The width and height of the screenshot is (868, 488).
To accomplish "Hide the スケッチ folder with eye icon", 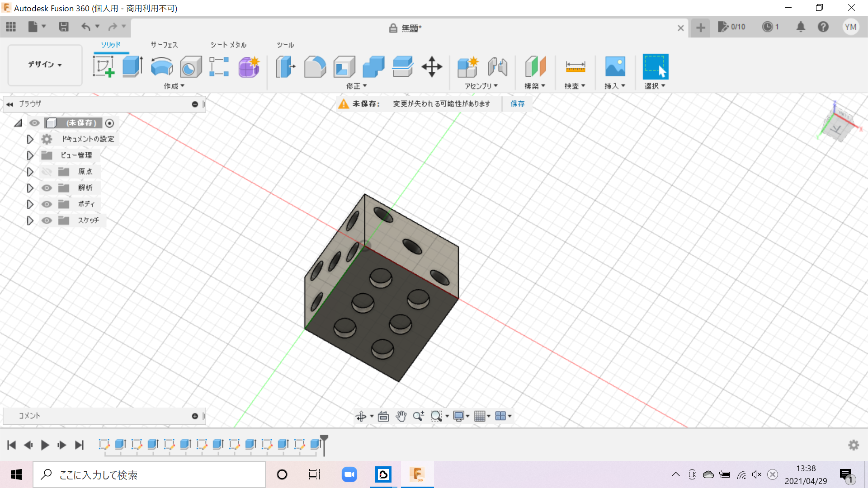I will point(47,221).
